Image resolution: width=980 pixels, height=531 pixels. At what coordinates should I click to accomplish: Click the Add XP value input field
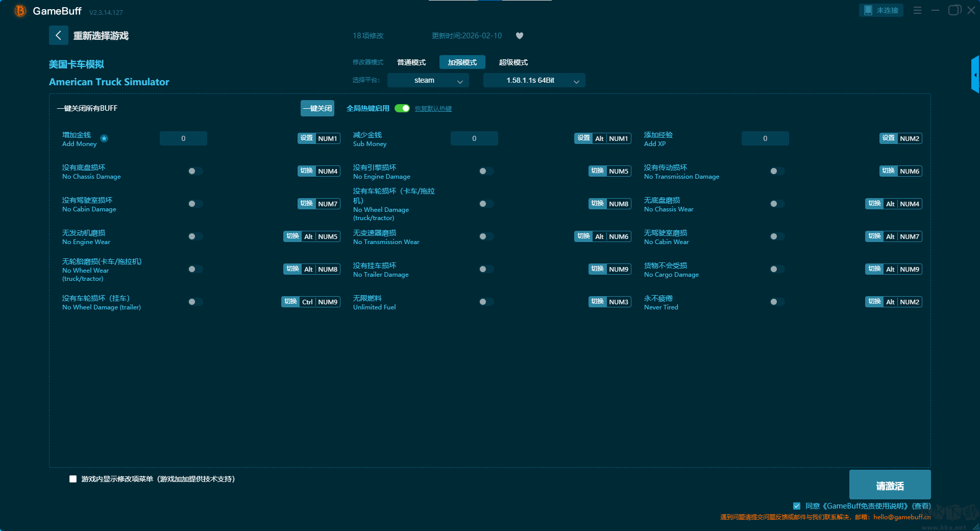point(765,138)
